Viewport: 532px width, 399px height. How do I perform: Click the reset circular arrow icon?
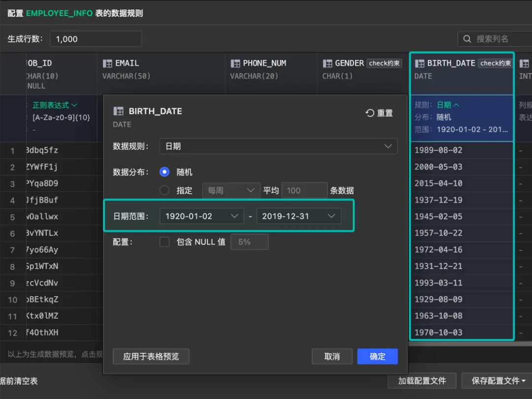point(370,113)
